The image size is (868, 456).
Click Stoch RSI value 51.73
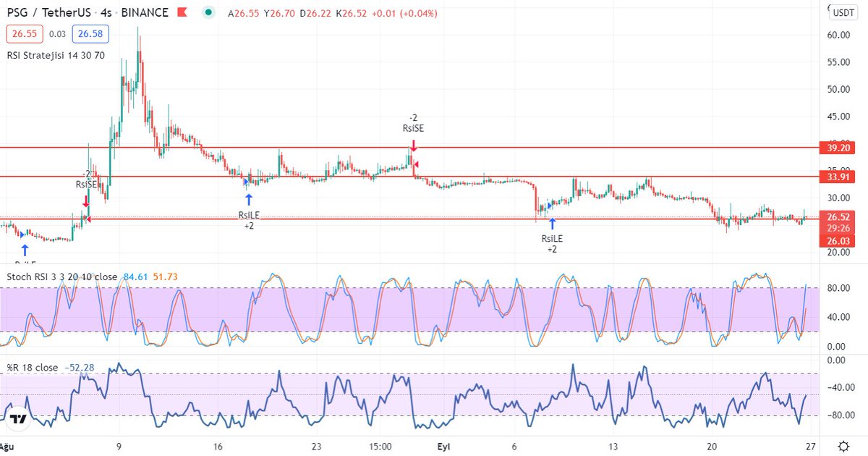tap(165, 276)
